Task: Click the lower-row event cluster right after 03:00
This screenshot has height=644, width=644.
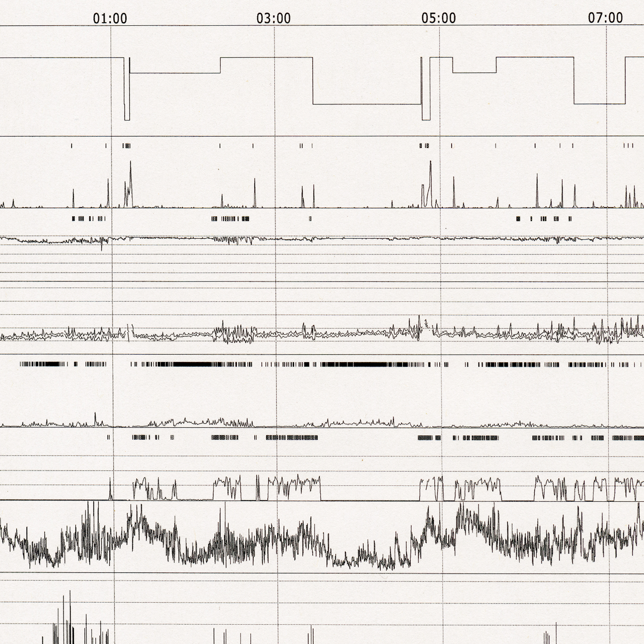Action: coord(292,438)
